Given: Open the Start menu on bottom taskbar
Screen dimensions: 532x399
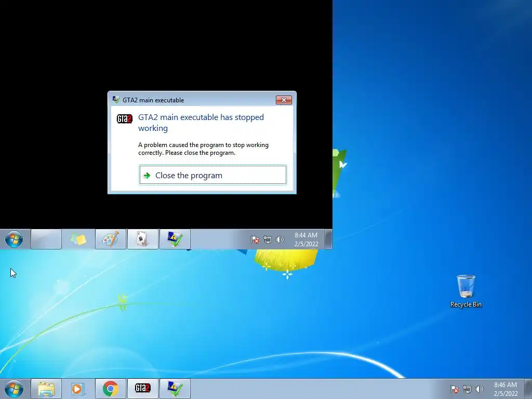Looking at the screenshot, I should click(x=14, y=389).
